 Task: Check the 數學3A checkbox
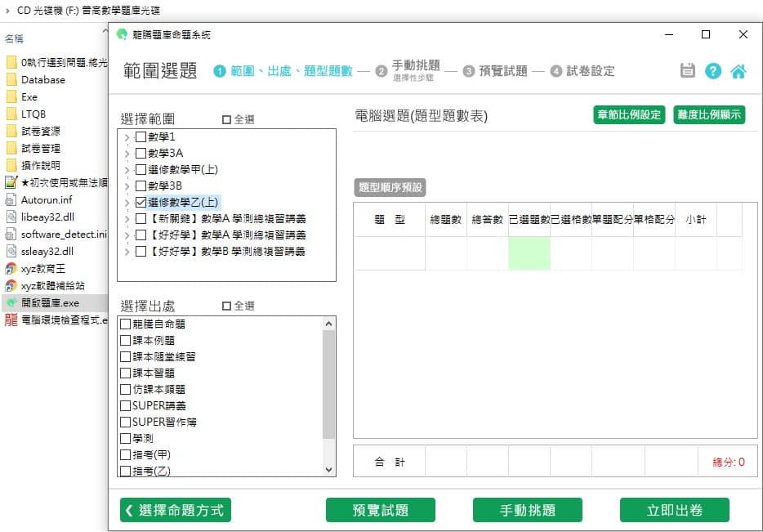pyautogui.click(x=141, y=154)
